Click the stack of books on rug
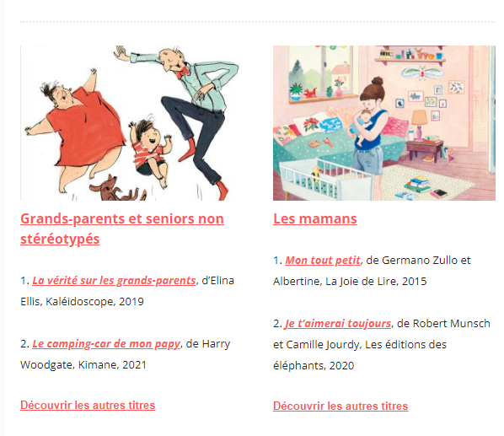This screenshot has width=504, height=436. tap(417, 184)
